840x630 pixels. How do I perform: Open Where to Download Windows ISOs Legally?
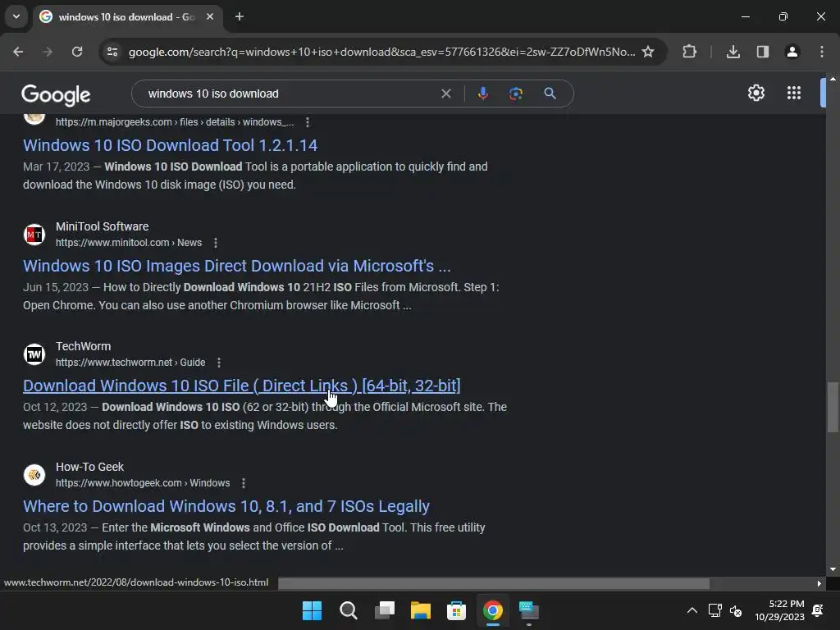tap(226, 506)
